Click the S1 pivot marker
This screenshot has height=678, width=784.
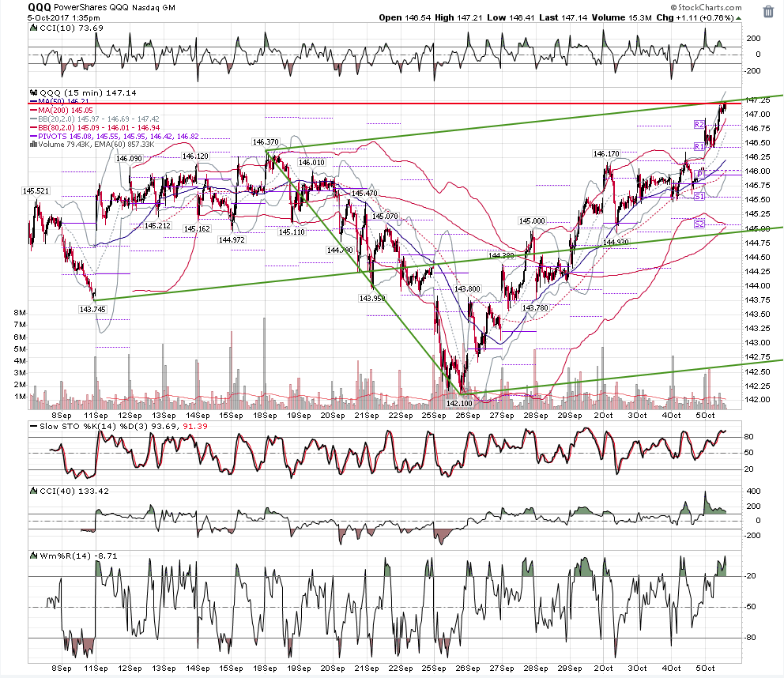click(699, 197)
